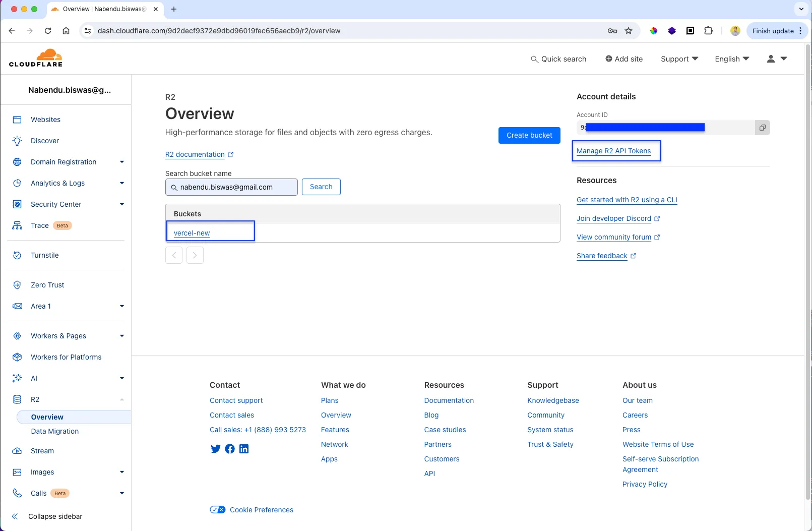The width and height of the screenshot is (812, 531).
Task: Click the browser home icon
Action: [66, 31]
